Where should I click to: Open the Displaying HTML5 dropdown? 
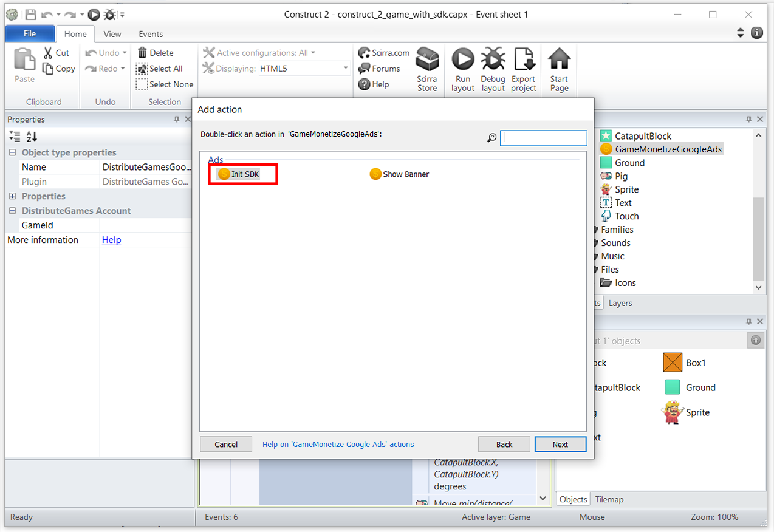click(x=344, y=68)
